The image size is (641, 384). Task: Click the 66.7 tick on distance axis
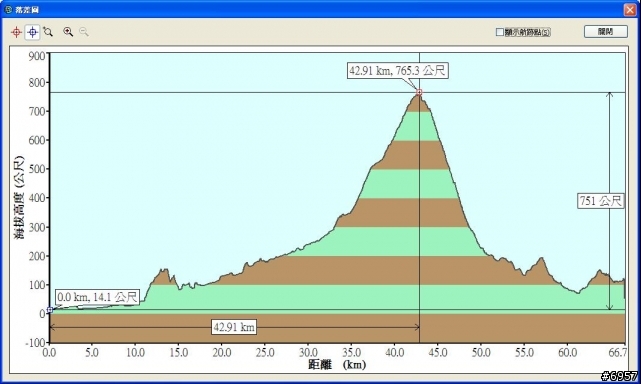(x=617, y=352)
